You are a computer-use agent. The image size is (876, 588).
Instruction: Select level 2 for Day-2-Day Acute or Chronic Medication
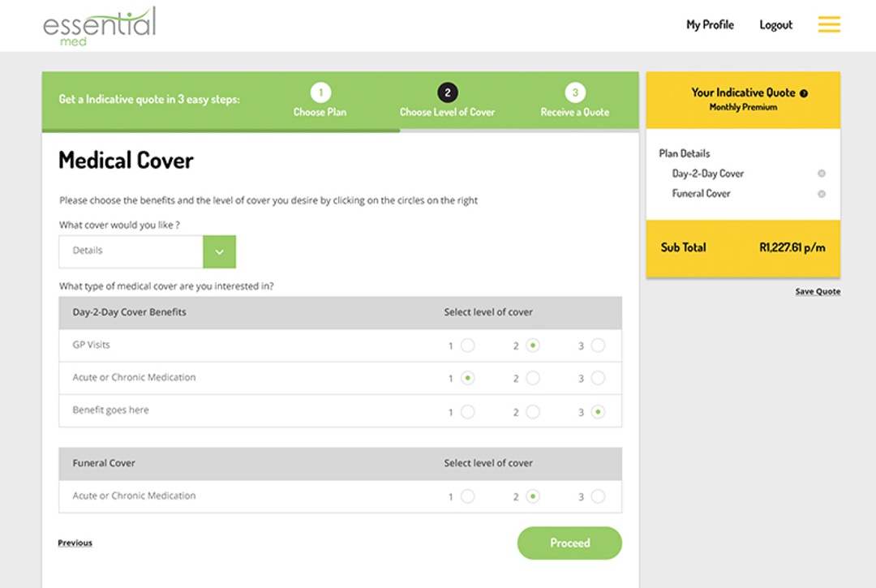click(x=532, y=378)
